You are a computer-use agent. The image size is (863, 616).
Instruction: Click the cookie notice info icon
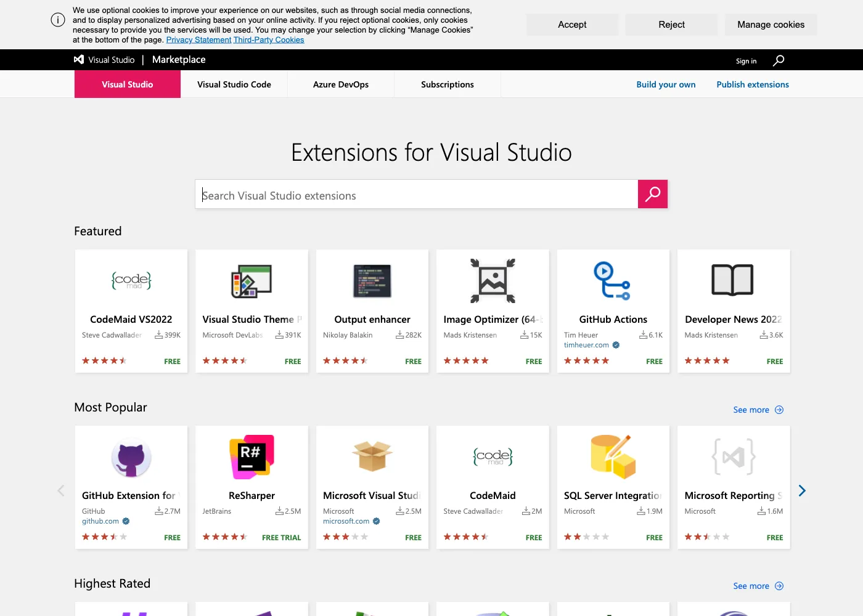58,20
